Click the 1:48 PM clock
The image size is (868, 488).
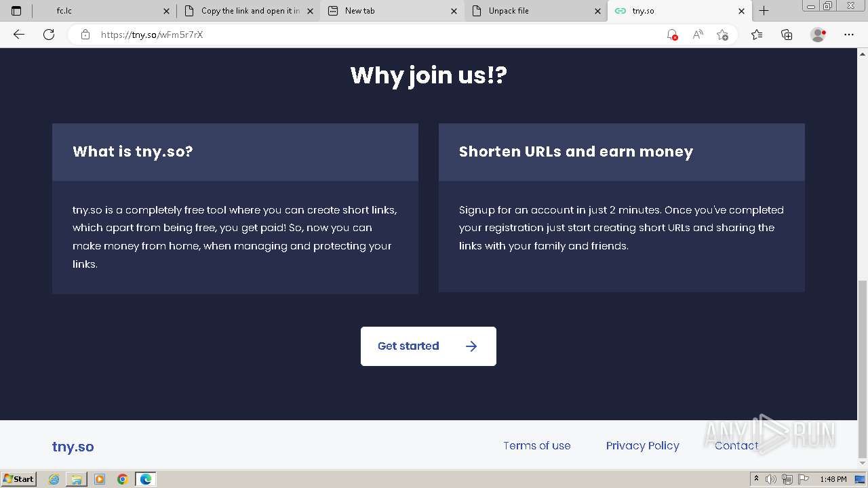pyautogui.click(x=833, y=479)
